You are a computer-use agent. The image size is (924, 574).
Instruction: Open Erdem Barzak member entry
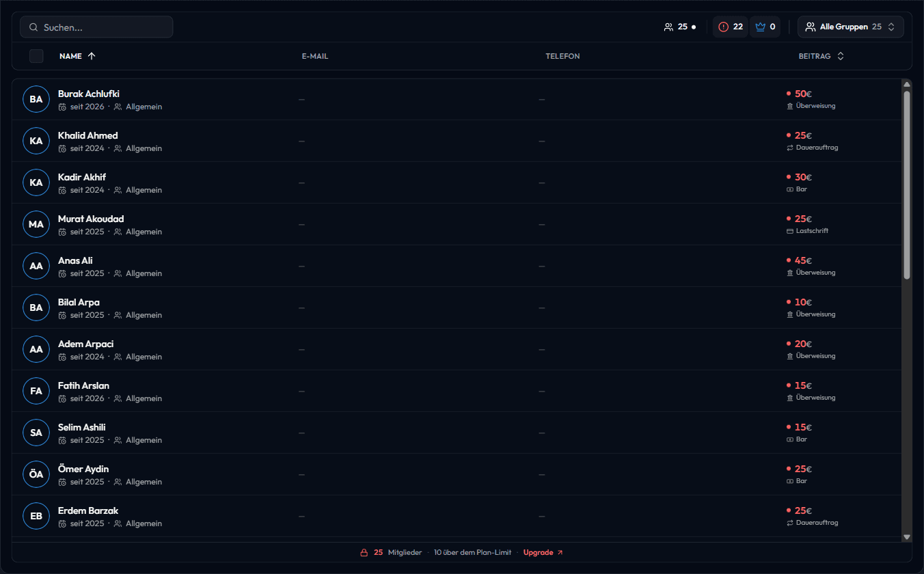[457, 516]
